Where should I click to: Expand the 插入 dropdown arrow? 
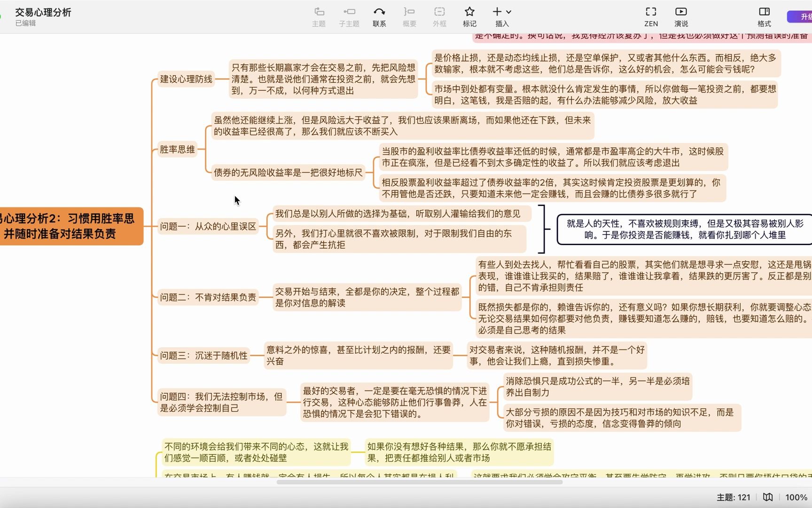(x=509, y=12)
